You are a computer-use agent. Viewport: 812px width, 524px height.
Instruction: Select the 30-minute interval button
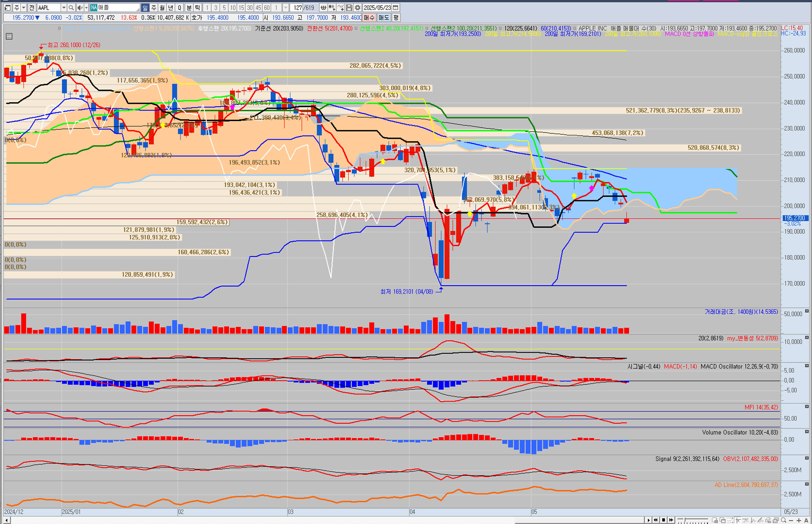(250, 8)
